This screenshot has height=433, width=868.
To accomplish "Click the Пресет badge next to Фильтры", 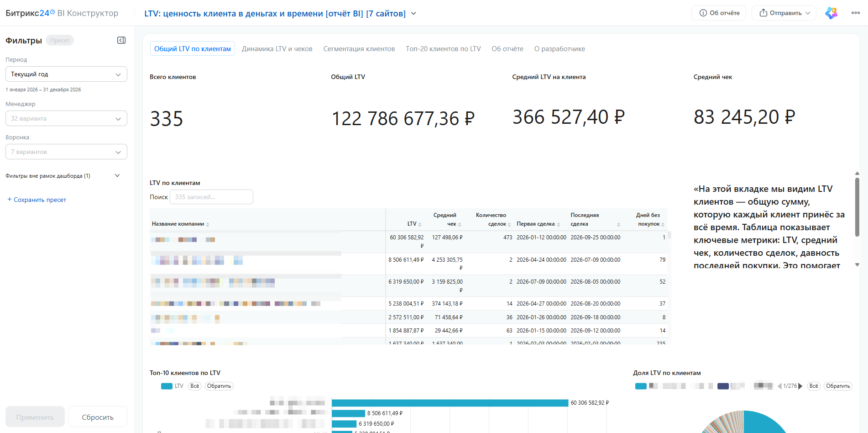I will point(60,40).
